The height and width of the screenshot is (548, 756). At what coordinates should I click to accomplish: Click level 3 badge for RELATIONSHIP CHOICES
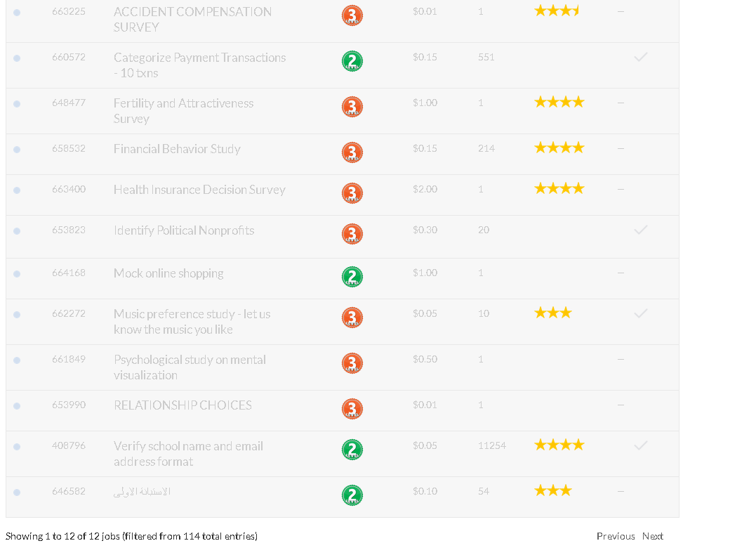pos(352,409)
